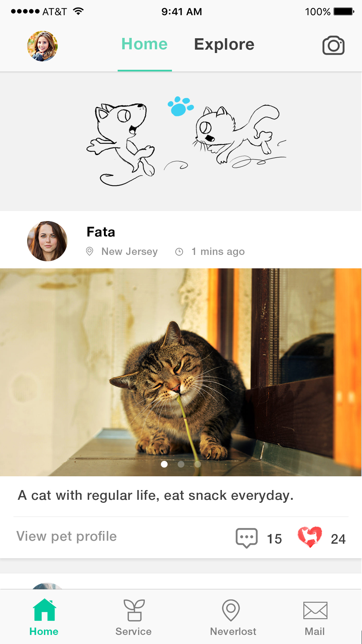Tap Fata's profile picture
Viewport: 362px width, 644px height.
coord(47,241)
